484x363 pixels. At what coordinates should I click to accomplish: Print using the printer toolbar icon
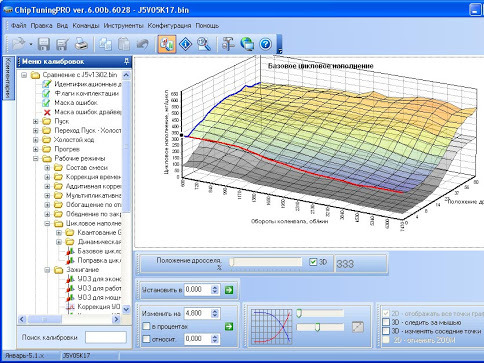click(x=81, y=44)
